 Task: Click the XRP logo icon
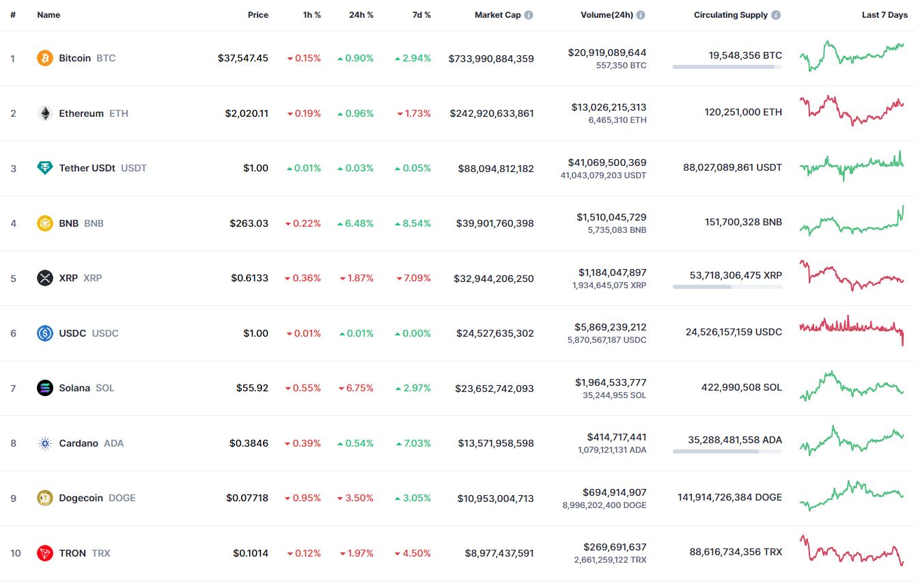45,278
